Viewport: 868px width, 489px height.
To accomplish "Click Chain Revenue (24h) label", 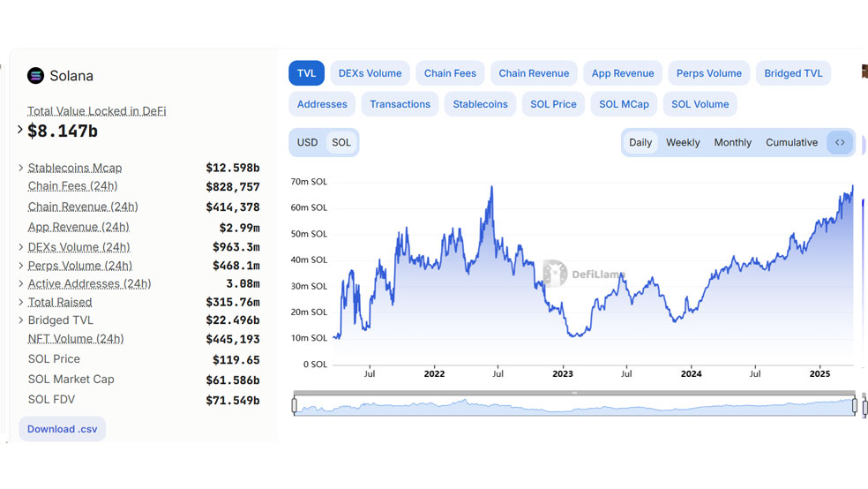I will click(x=83, y=207).
